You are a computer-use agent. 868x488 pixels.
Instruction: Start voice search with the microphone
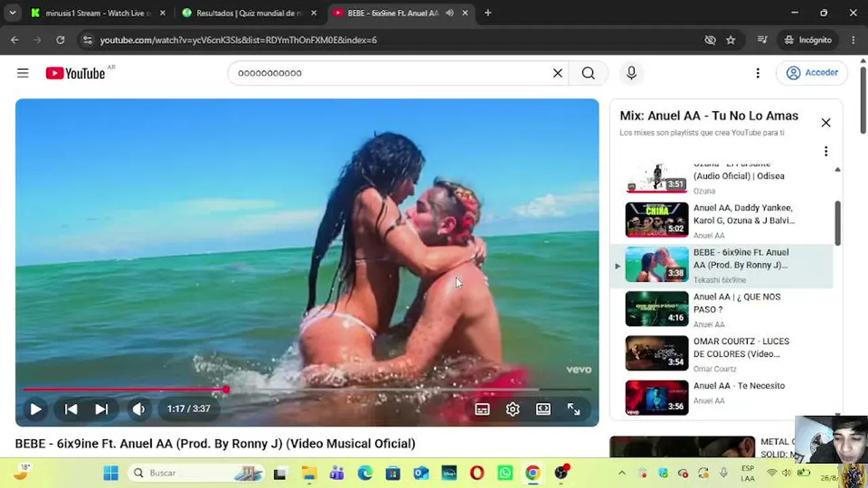click(631, 73)
